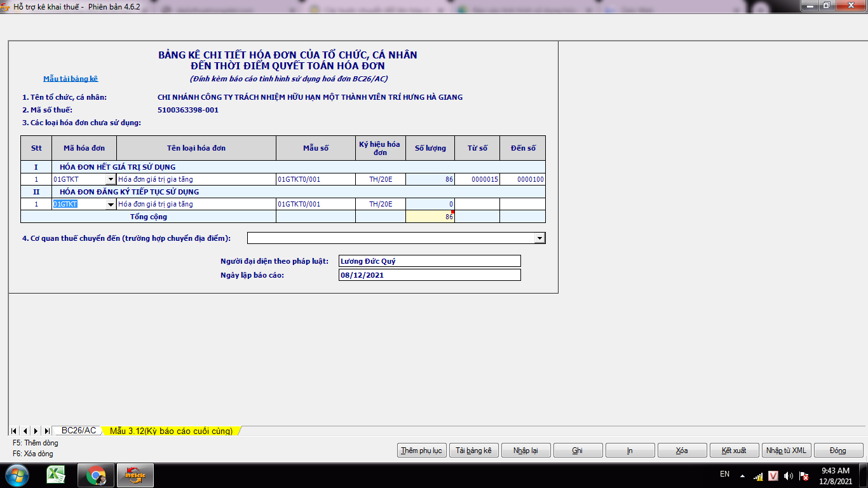Click next sheet navigation arrow

click(36, 431)
